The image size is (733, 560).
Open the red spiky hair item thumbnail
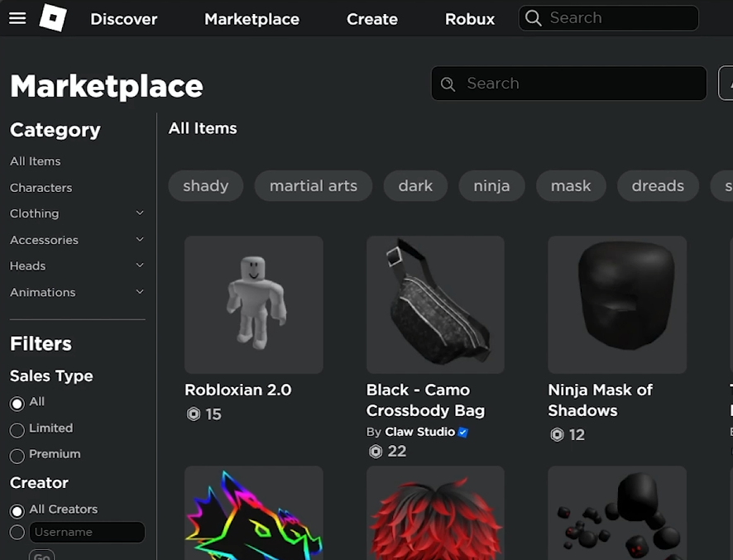pos(435,513)
